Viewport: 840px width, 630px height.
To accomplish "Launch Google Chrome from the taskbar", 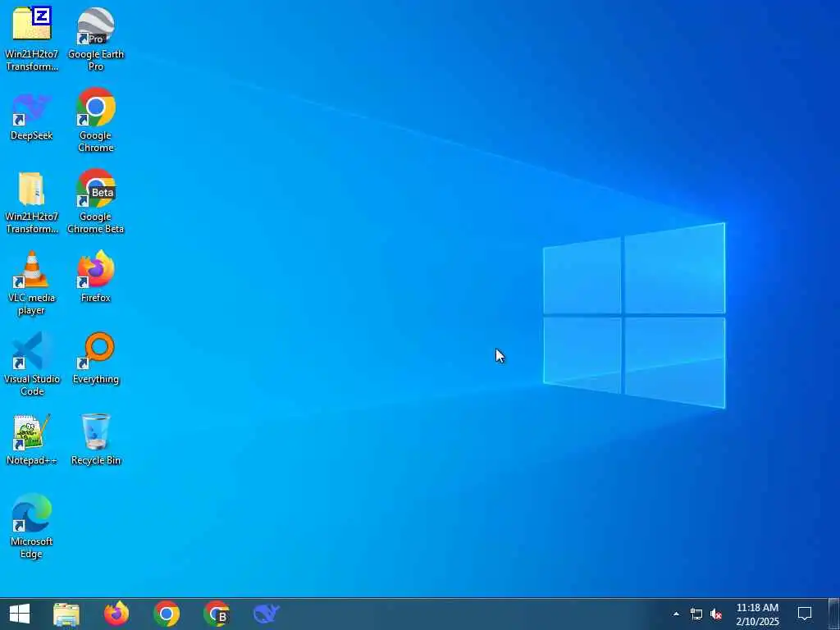I will pos(167,614).
